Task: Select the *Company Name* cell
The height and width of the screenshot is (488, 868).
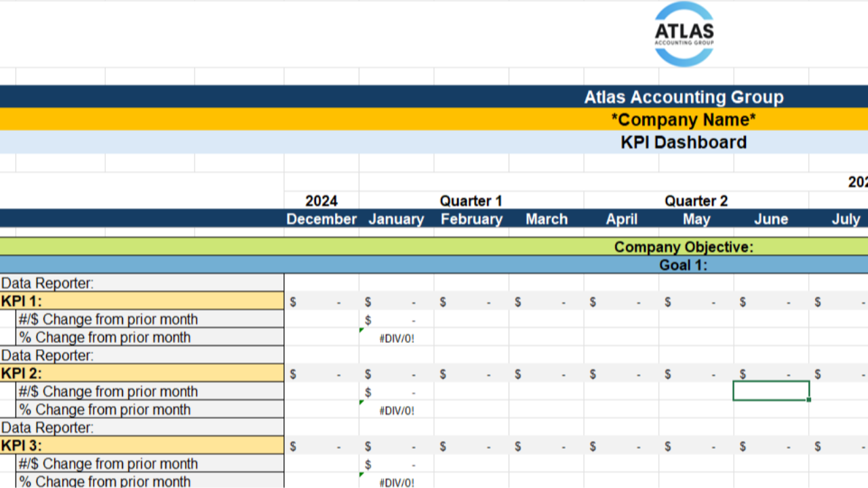Action: click(434, 119)
